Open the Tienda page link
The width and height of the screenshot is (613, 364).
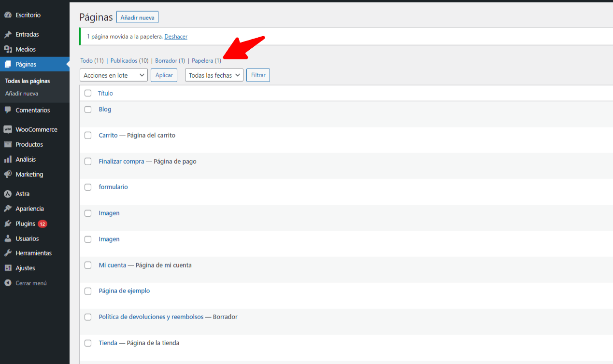tap(108, 343)
